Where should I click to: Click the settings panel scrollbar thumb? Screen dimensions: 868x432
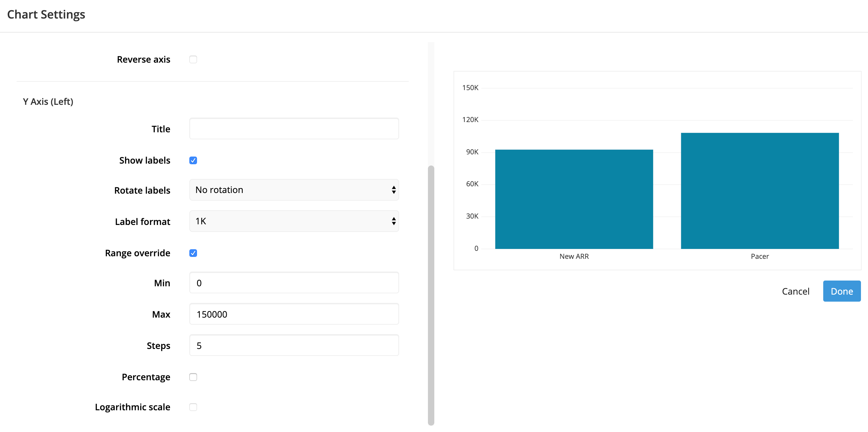431,295
